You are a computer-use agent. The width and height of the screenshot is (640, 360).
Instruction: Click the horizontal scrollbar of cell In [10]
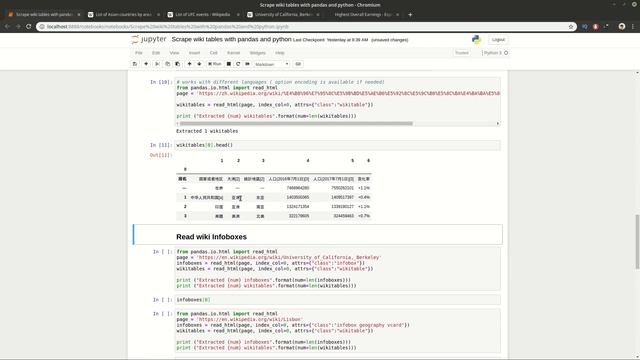296,123
